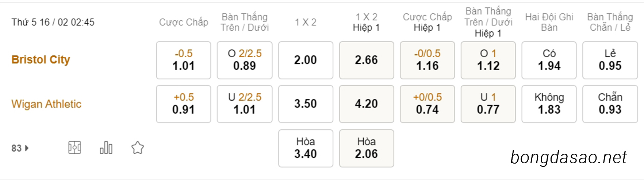Choose Bristol City 1X2 odds 2.00

tap(306, 60)
